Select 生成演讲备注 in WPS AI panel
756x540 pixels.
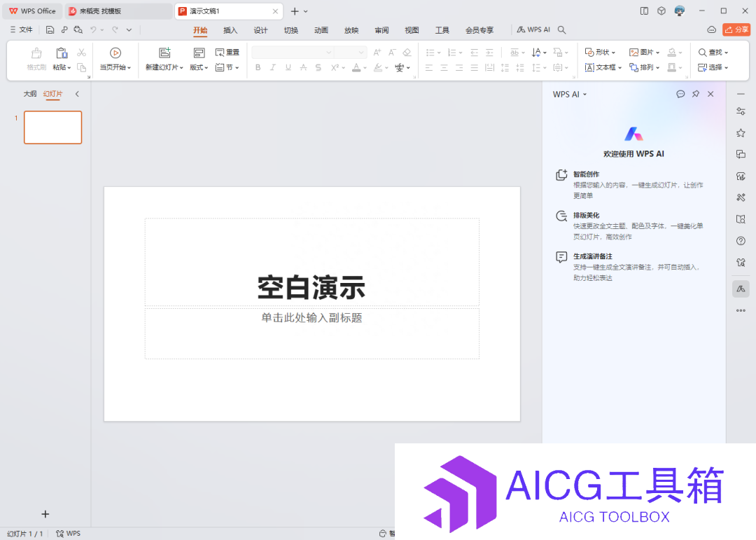629,267
